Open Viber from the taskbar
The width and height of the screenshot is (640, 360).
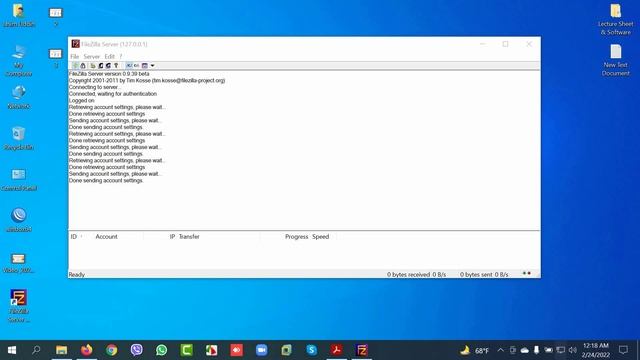tap(137, 350)
